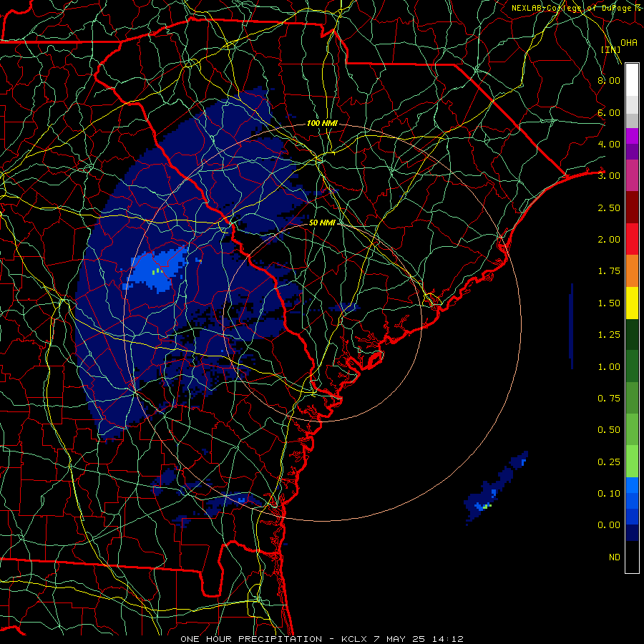The image size is (644, 644).
Task: Click the NEXLAB-College of DuPage credit text
Action: coord(577,8)
